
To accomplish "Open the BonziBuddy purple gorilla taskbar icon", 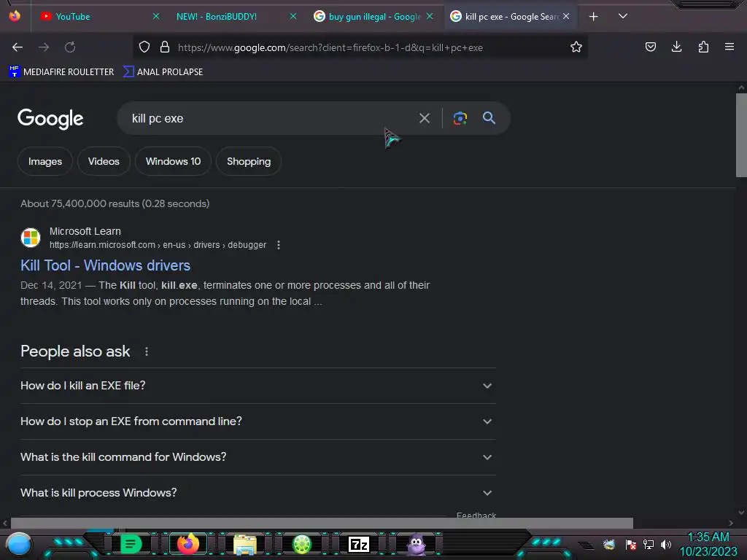I will (416, 544).
